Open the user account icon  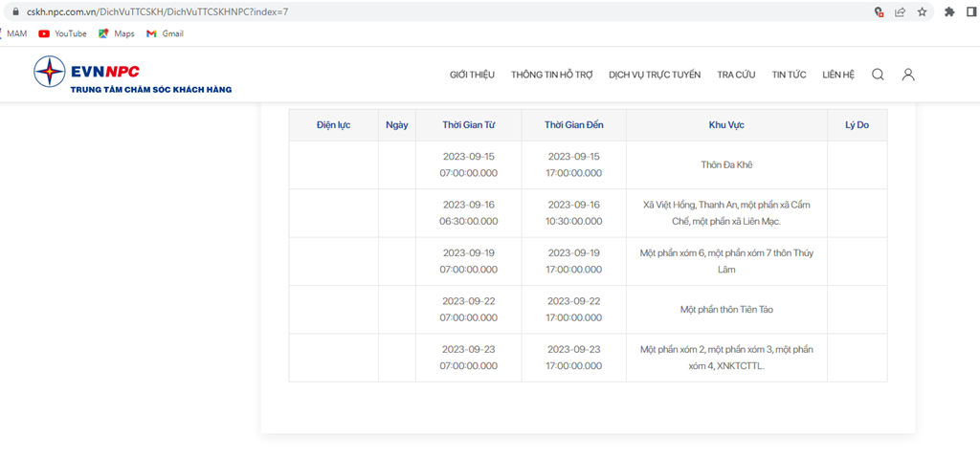coord(908,75)
